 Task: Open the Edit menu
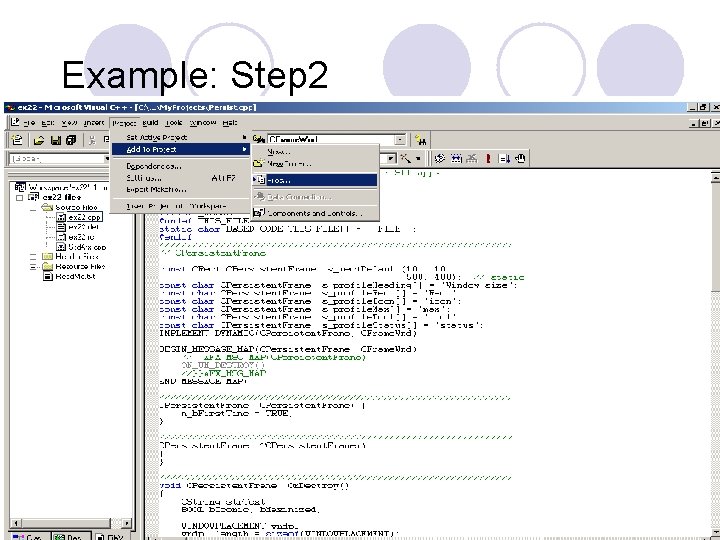tap(48, 123)
